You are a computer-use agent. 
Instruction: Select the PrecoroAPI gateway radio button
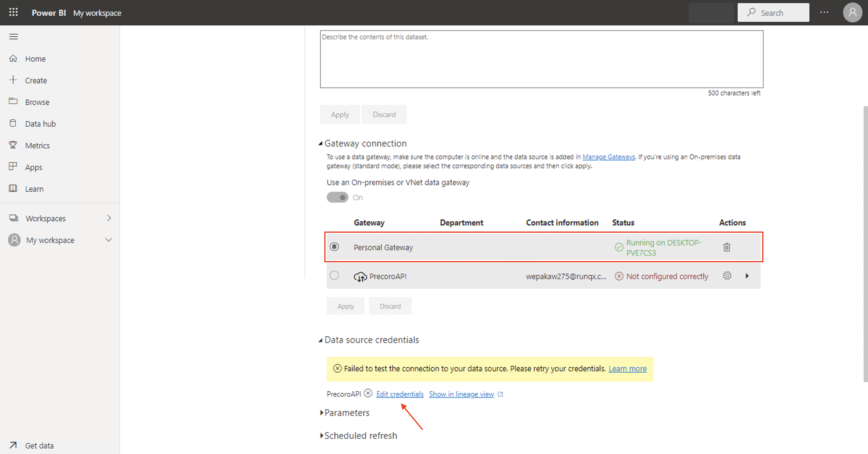(x=334, y=275)
